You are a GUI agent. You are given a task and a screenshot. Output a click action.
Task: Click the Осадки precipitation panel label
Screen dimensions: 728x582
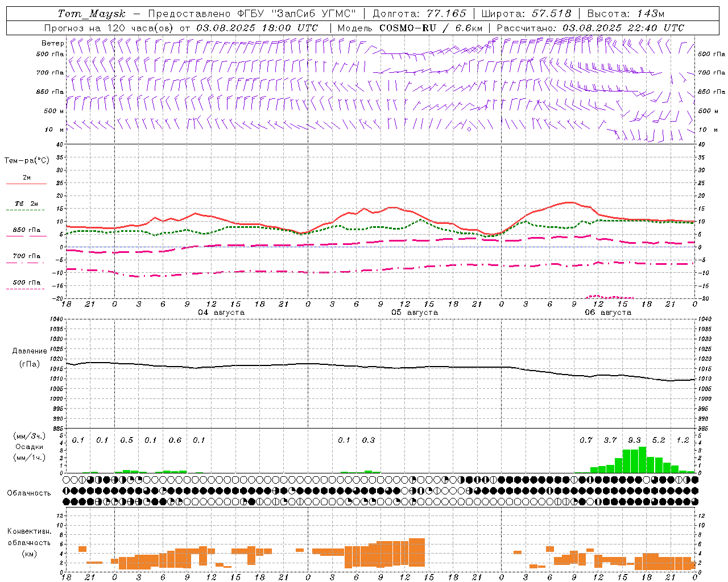pos(30,447)
